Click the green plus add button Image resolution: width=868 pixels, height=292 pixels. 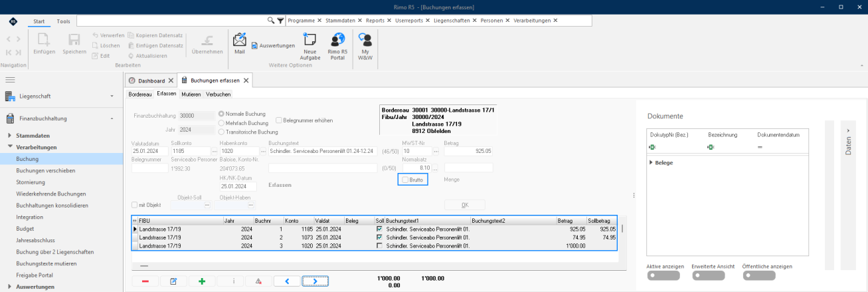tap(202, 281)
